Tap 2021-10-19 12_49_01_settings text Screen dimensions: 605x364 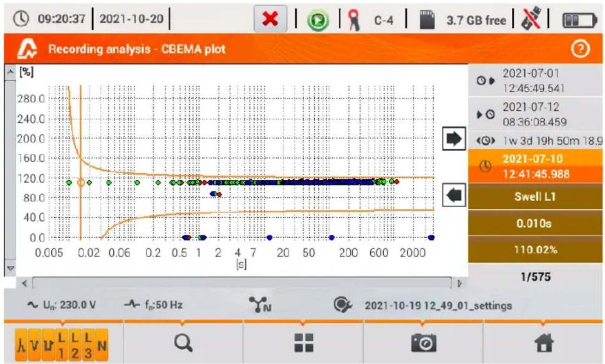(x=438, y=306)
